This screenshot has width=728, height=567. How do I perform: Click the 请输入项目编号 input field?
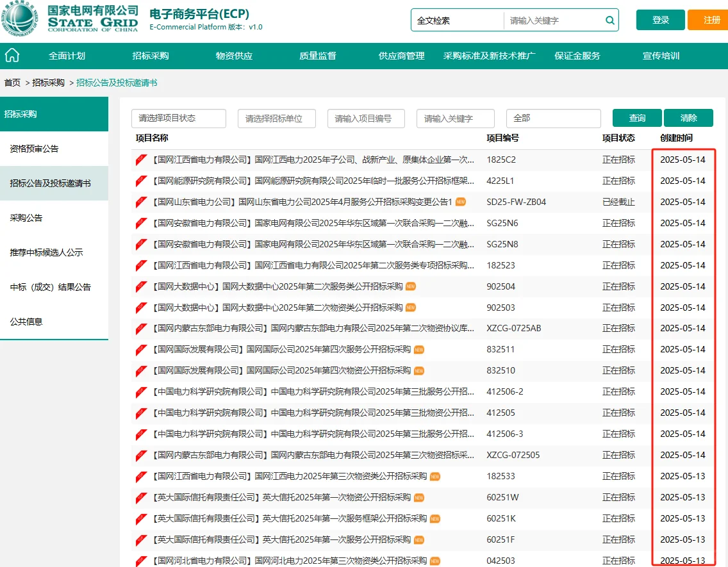[366, 119]
